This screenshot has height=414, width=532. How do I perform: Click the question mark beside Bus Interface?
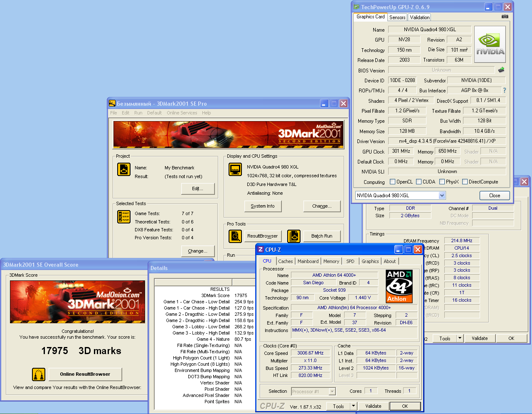505,90
